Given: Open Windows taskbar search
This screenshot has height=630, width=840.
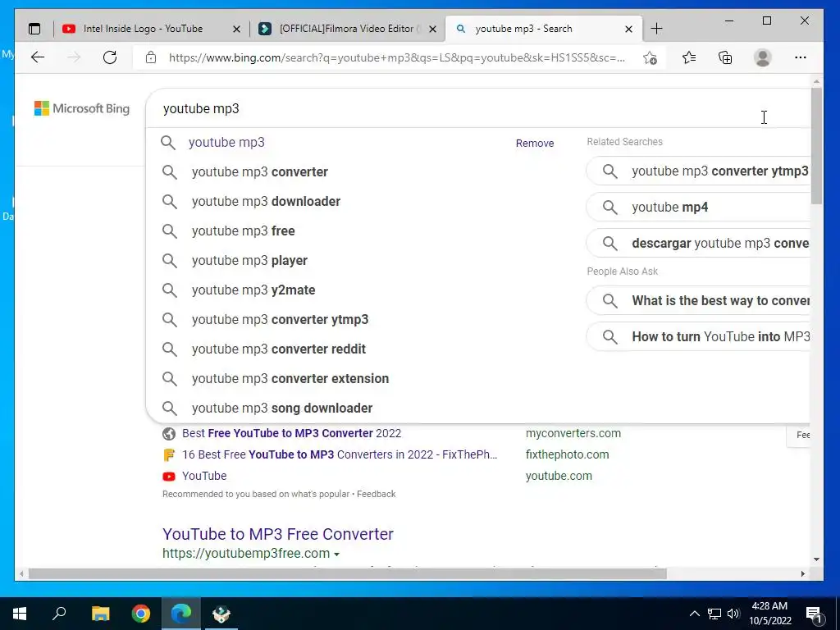Looking at the screenshot, I should click(59, 614).
